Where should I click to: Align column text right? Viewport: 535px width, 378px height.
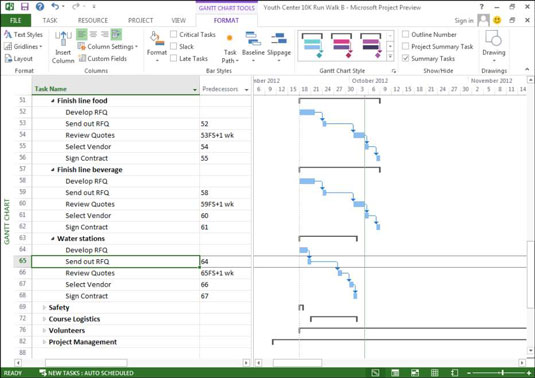click(104, 34)
